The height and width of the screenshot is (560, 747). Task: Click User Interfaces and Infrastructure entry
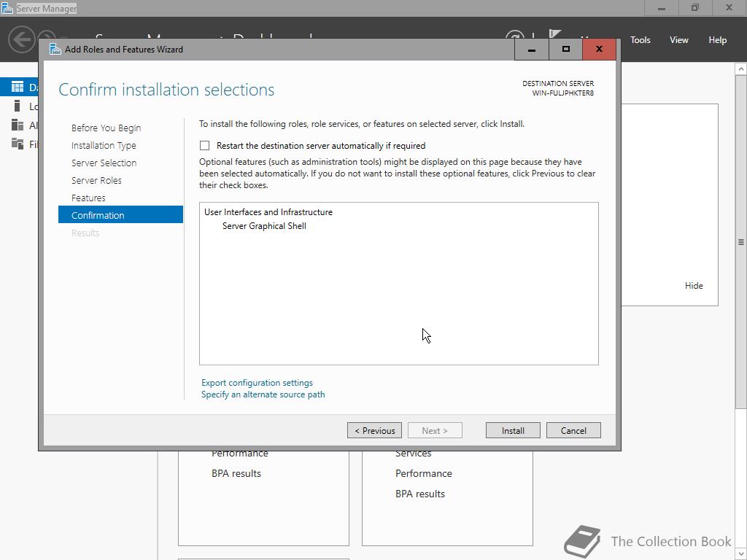click(268, 212)
